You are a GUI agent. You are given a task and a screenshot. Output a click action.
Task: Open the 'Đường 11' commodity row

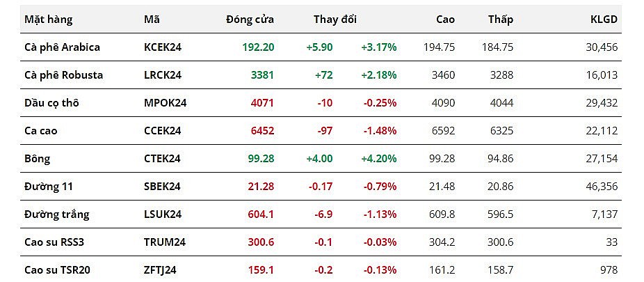pyautogui.click(x=48, y=187)
